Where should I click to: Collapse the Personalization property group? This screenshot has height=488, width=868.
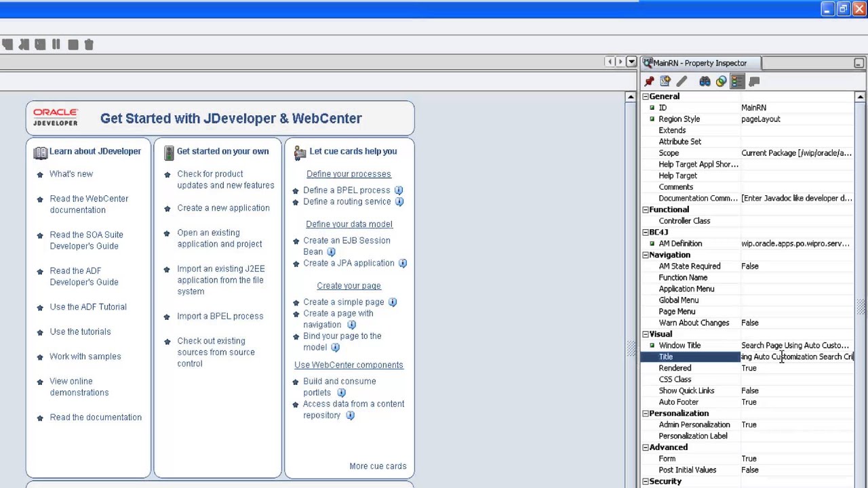(646, 413)
